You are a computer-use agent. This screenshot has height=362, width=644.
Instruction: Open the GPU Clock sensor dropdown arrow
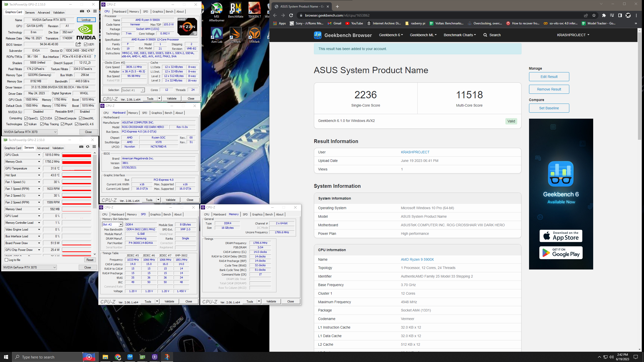[x=39, y=155]
